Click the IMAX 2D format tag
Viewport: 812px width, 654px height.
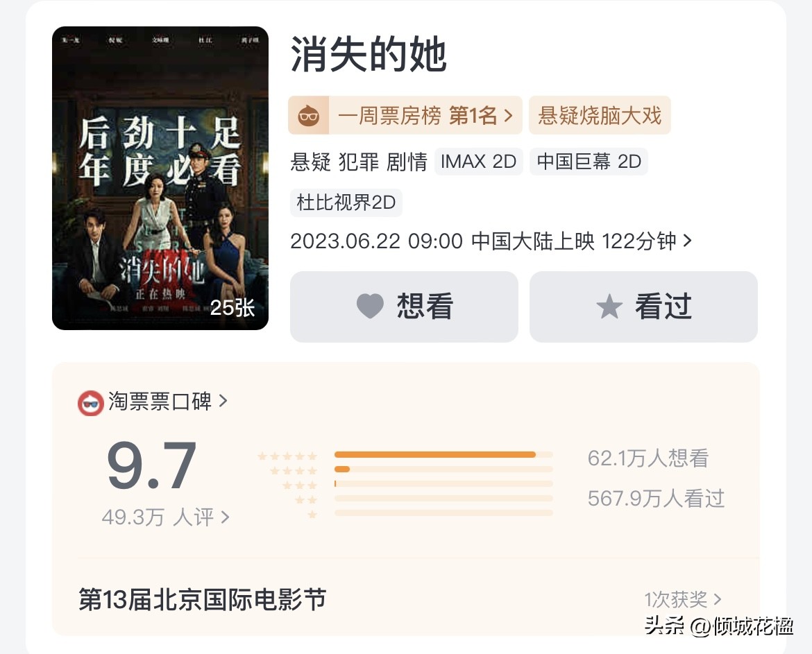tap(478, 161)
